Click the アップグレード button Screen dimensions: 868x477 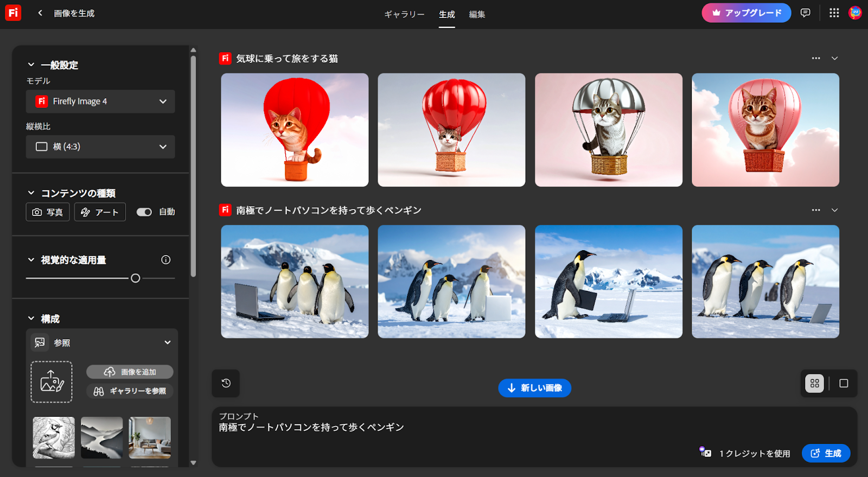tap(746, 13)
